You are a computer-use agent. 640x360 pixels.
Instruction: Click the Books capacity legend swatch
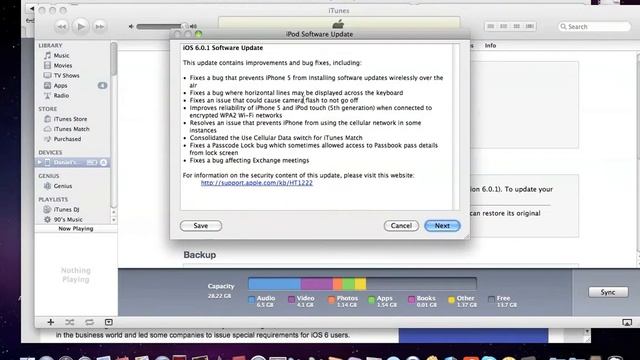(x=411, y=300)
